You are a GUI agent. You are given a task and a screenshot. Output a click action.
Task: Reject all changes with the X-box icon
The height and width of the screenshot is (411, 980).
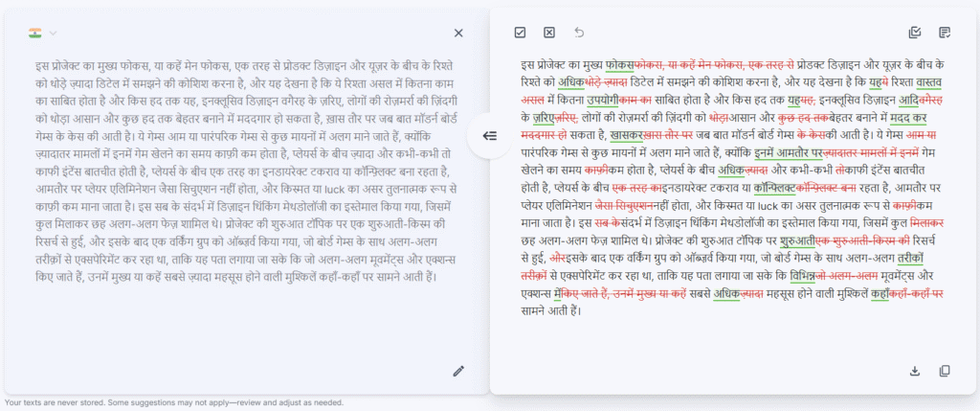(549, 33)
